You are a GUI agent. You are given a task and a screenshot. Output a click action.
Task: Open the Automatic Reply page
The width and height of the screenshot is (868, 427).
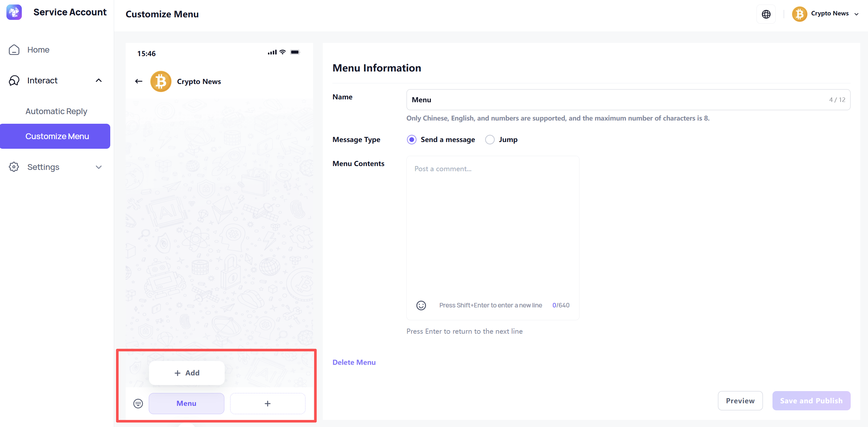pyautogui.click(x=56, y=111)
